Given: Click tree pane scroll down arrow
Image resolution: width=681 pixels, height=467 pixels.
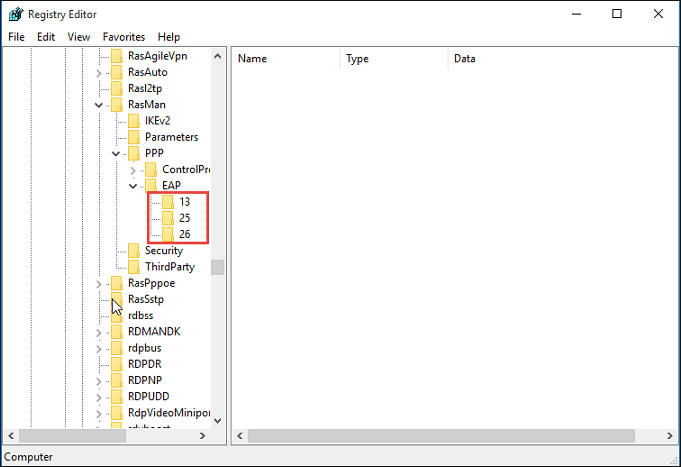Looking at the screenshot, I should point(218,421).
